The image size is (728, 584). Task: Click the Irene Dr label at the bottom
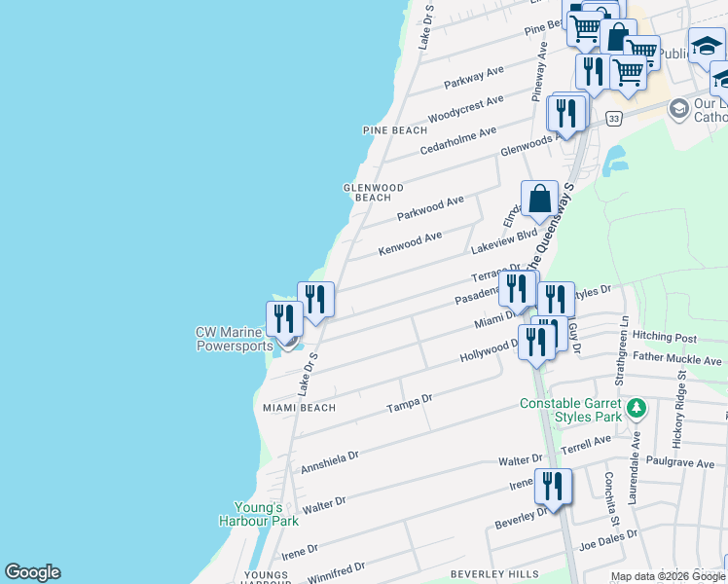coord(300,552)
